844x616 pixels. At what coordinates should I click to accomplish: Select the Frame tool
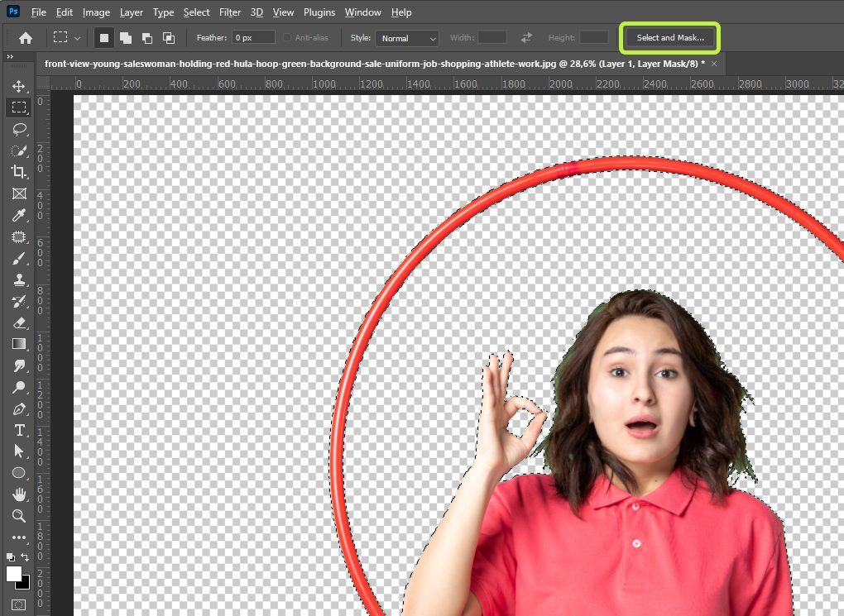[19, 193]
